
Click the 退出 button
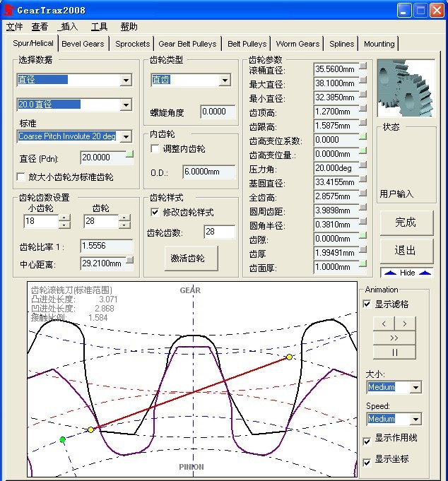click(x=406, y=251)
